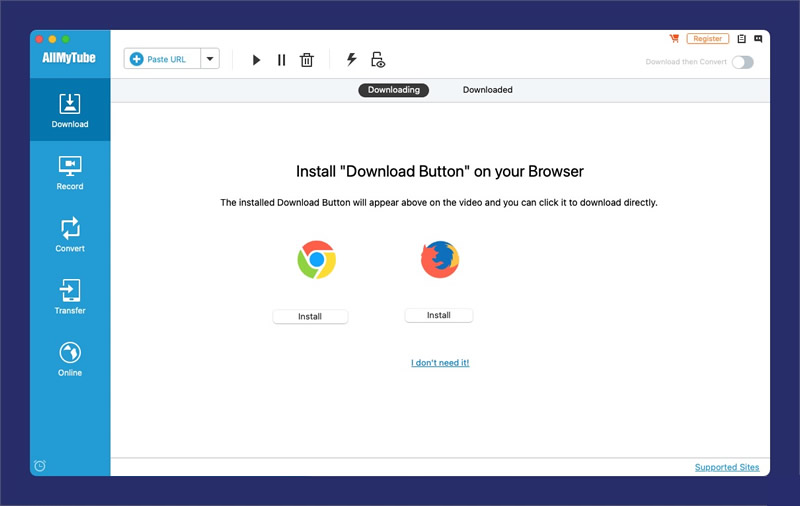
Task: Open the Supported Sites link
Action: click(x=727, y=467)
